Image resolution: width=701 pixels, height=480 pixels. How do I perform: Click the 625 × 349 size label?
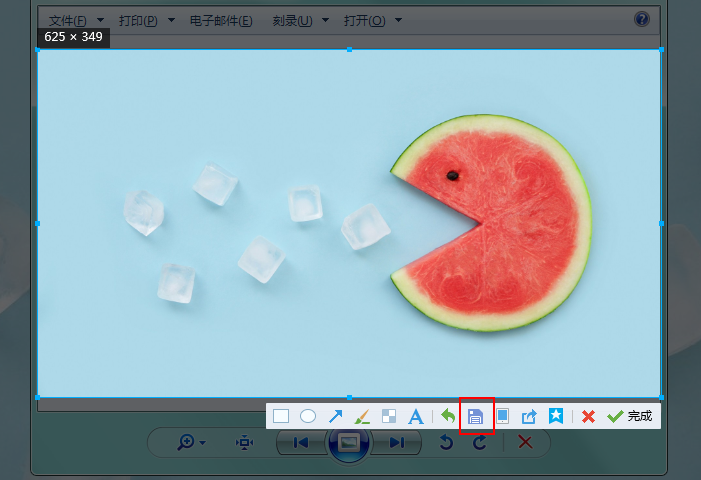click(74, 37)
